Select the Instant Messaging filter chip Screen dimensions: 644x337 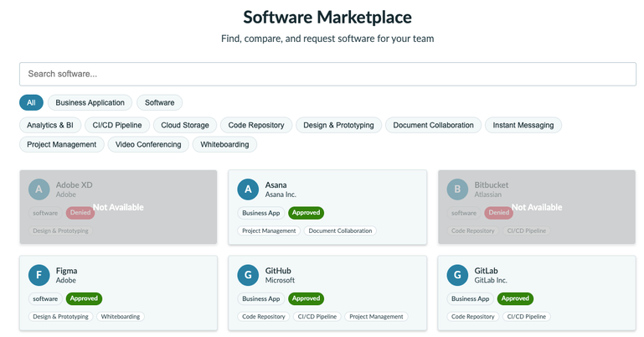pos(523,126)
